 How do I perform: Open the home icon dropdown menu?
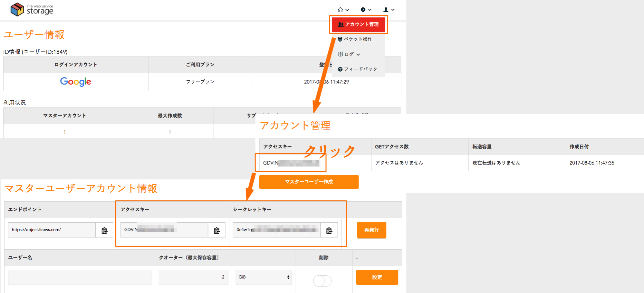coord(343,10)
